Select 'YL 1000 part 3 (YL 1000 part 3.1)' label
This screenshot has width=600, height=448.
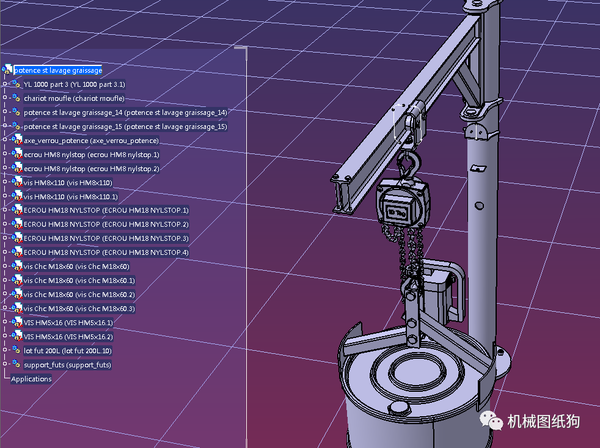(x=74, y=85)
